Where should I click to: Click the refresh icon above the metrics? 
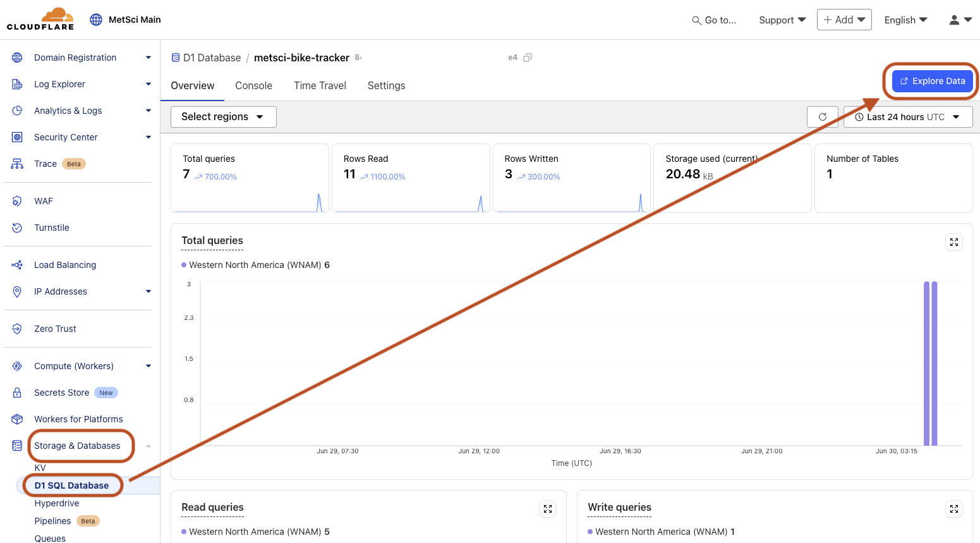click(823, 116)
